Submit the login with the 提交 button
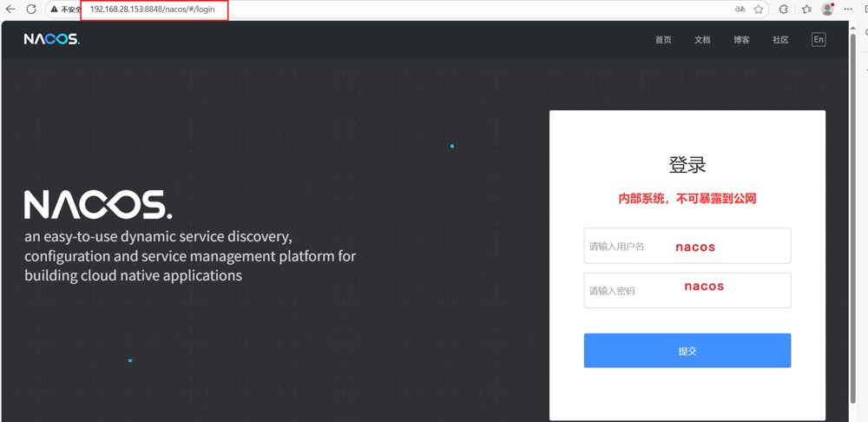Viewport: 868px width, 422px height. (x=687, y=351)
